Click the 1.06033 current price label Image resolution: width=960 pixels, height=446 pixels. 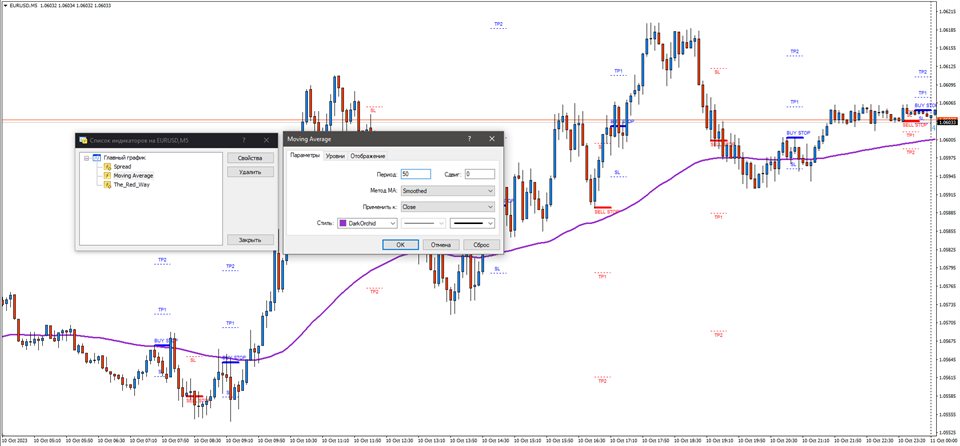pyautogui.click(x=947, y=122)
